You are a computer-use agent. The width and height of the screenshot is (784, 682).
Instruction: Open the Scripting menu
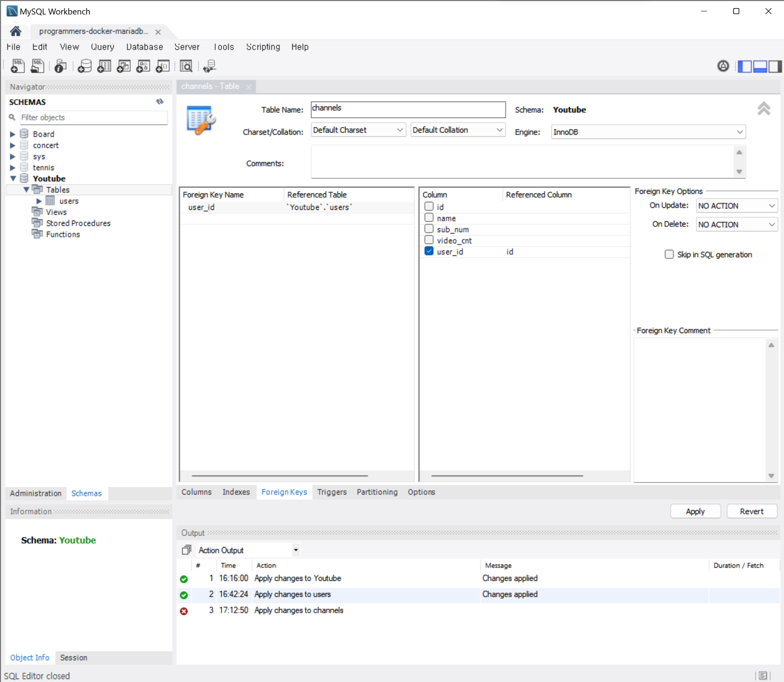(x=263, y=47)
